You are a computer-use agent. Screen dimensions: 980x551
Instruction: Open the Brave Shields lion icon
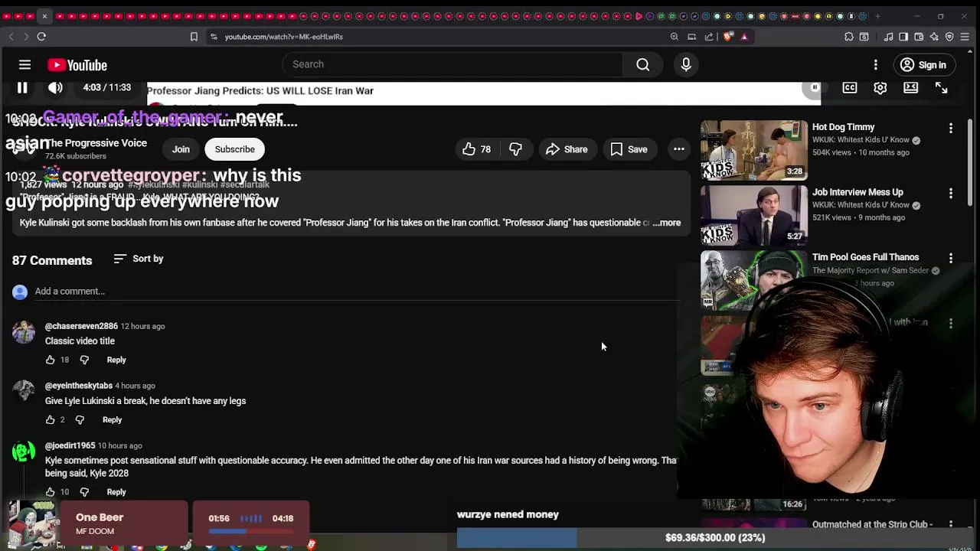pyautogui.click(x=728, y=36)
